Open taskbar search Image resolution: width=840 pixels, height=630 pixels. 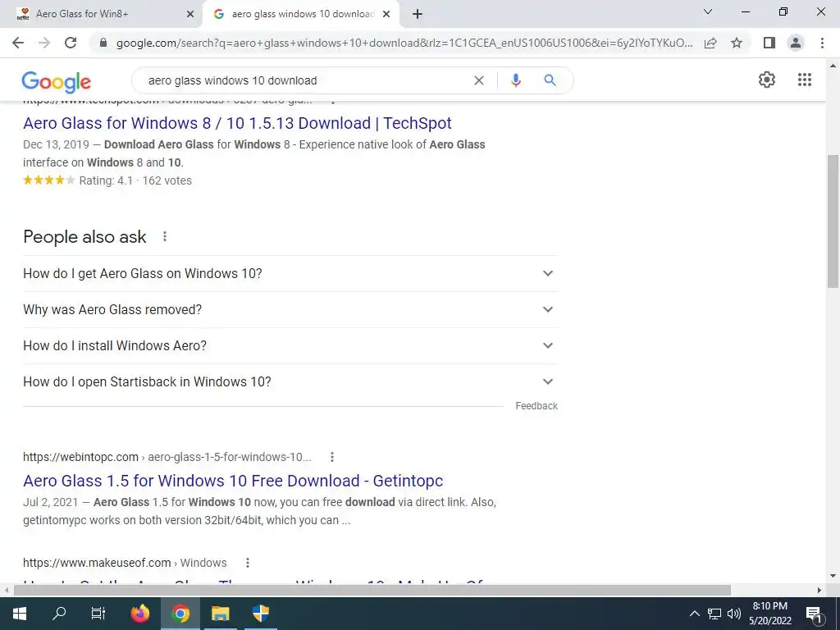(x=59, y=614)
